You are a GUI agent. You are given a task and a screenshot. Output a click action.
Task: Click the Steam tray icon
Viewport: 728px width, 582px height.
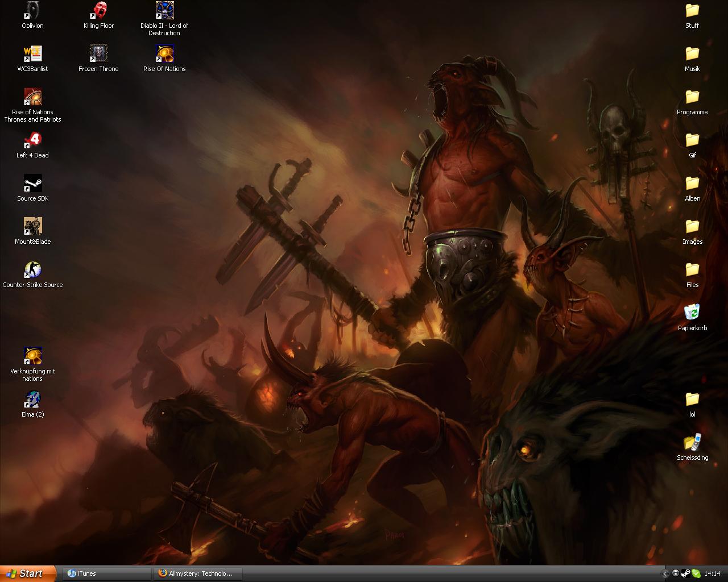[685, 573]
